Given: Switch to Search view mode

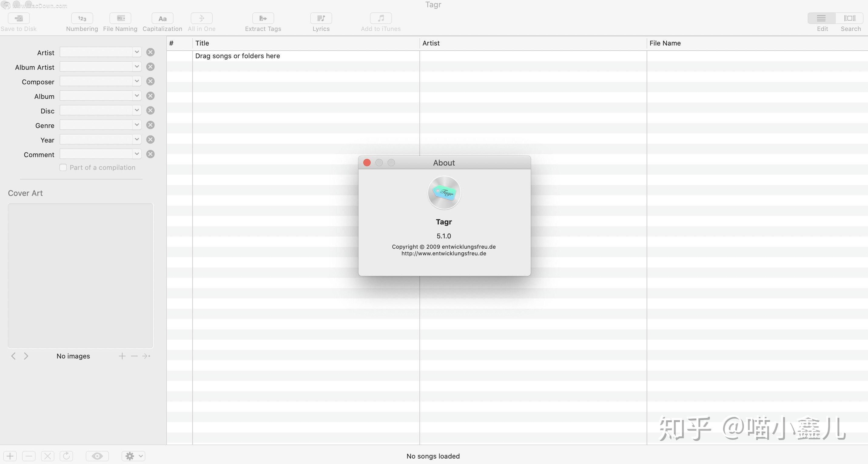Looking at the screenshot, I should coord(850,18).
